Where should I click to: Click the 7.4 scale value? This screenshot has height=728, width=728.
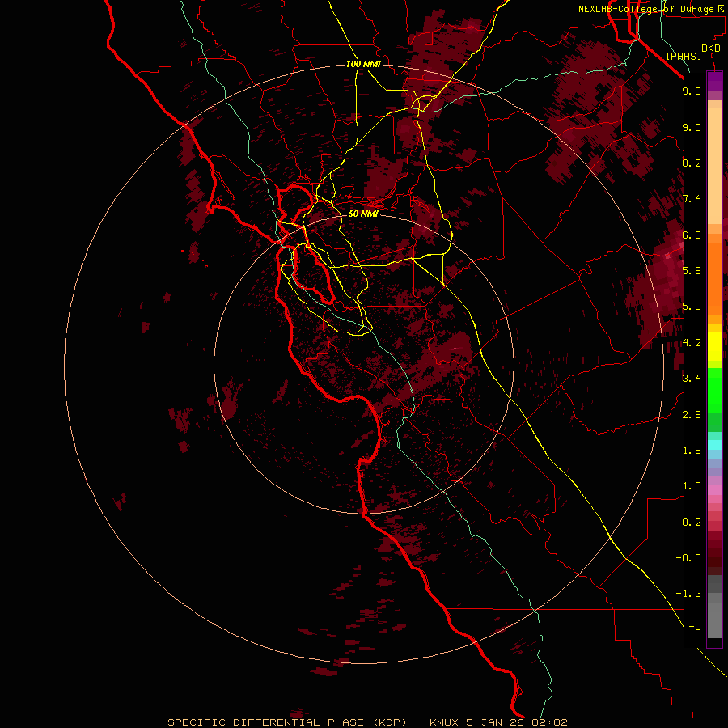point(692,199)
